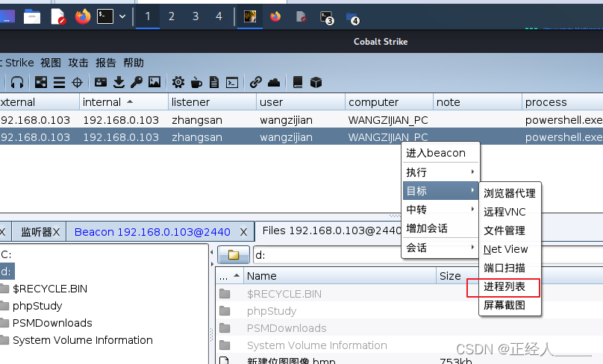
Task: Select 进入beacon from context menu
Action: [440, 153]
